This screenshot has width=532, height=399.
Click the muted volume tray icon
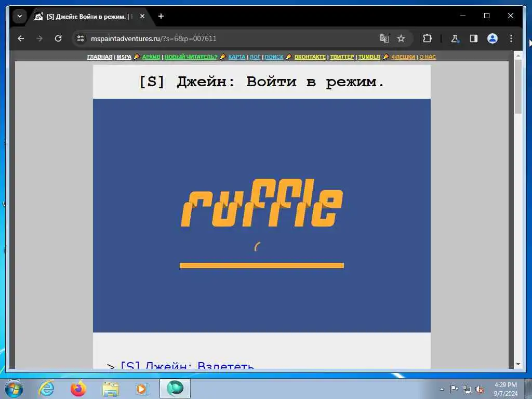click(x=480, y=389)
